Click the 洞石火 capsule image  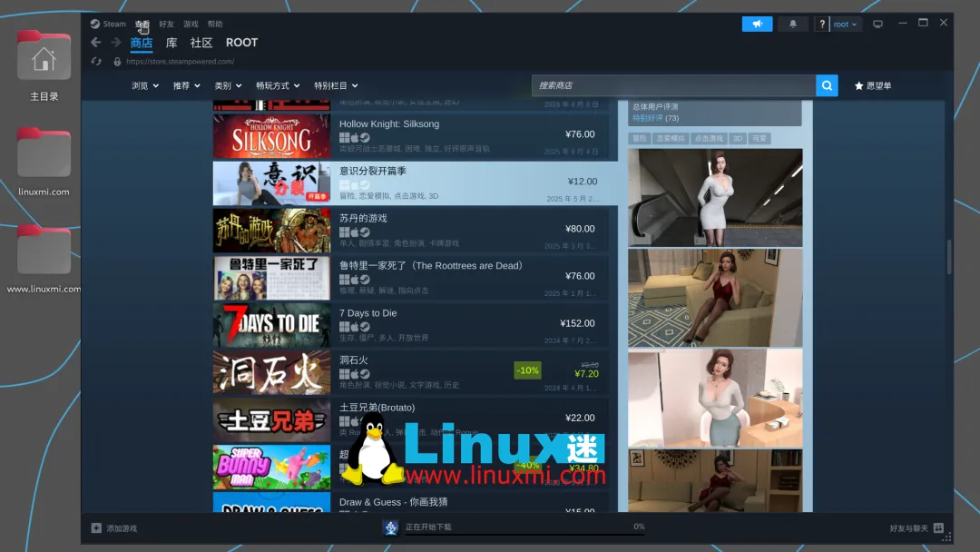[x=271, y=372]
